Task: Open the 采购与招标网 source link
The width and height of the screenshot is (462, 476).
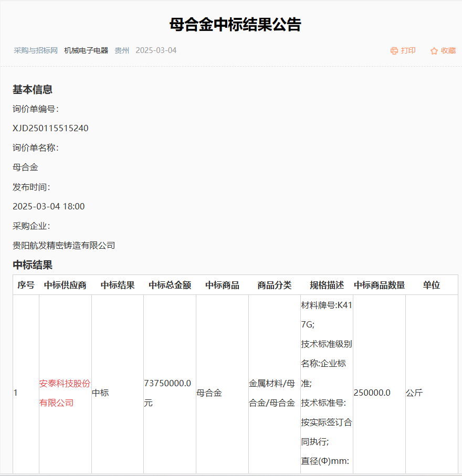Action: [36, 50]
